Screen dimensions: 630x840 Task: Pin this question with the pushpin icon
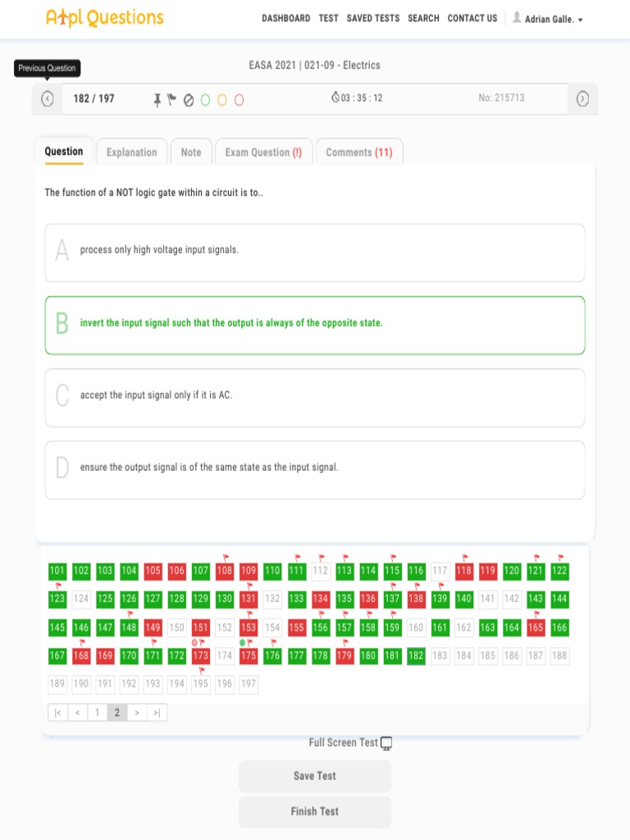coord(157,100)
